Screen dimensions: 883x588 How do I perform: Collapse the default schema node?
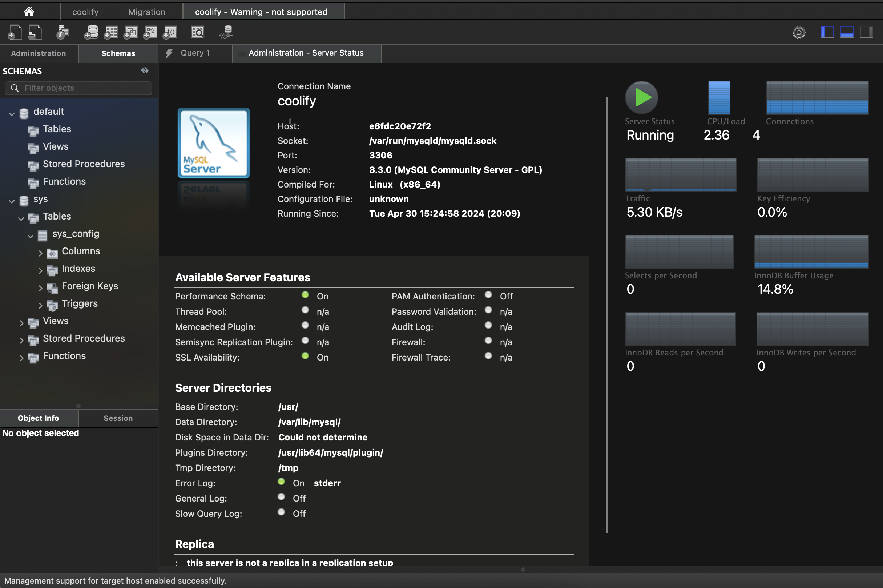[12, 114]
